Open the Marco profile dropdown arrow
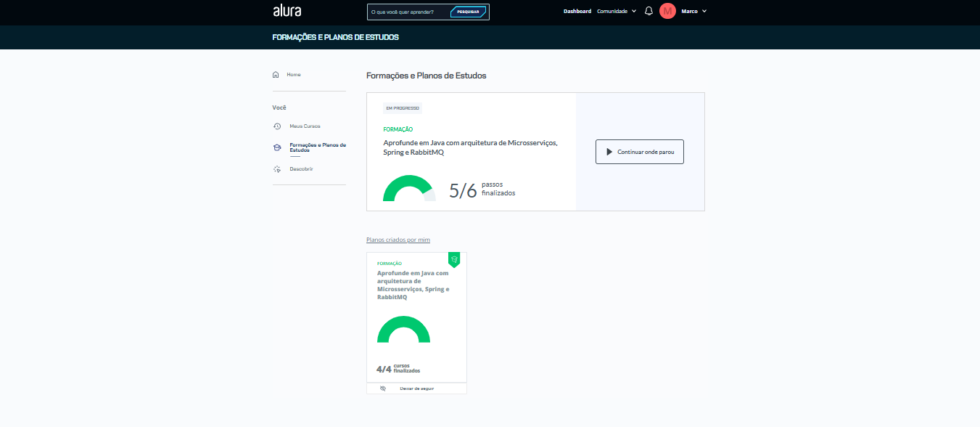 pos(704,12)
